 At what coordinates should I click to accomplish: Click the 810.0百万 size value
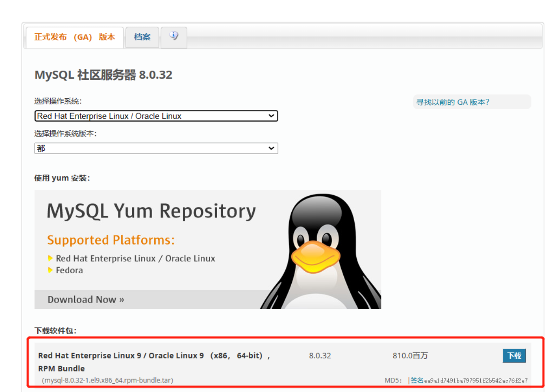pyautogui.click(x=410, y=356)
